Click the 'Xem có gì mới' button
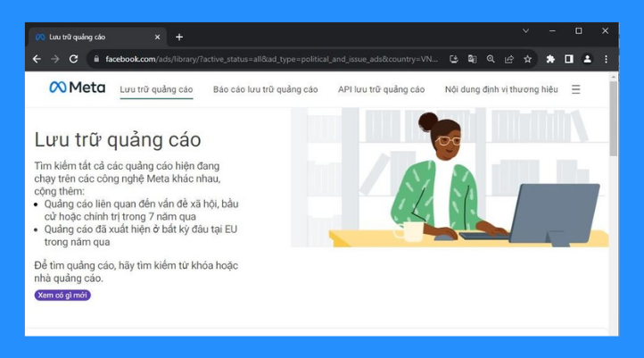The width and height of the screenshot is (644, 358). click(x=62, y=296)
